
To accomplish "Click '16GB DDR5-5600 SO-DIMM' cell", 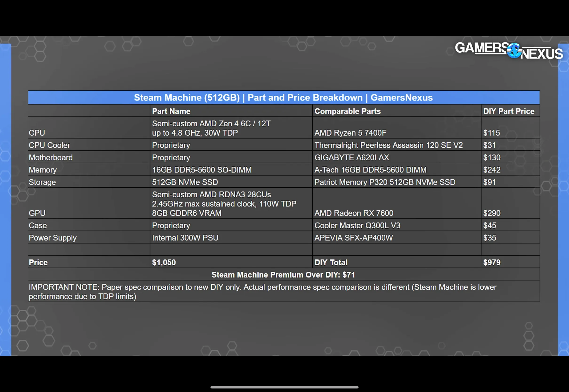I will [202, 170].
